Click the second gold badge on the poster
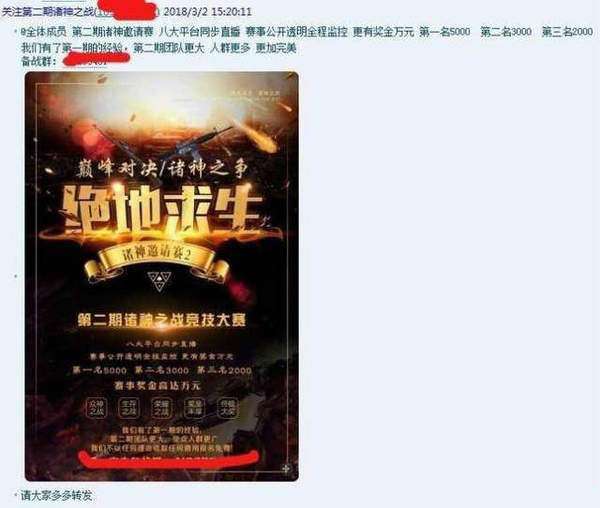Viewport: 600px width, 508px height. [x=129, y=408]
